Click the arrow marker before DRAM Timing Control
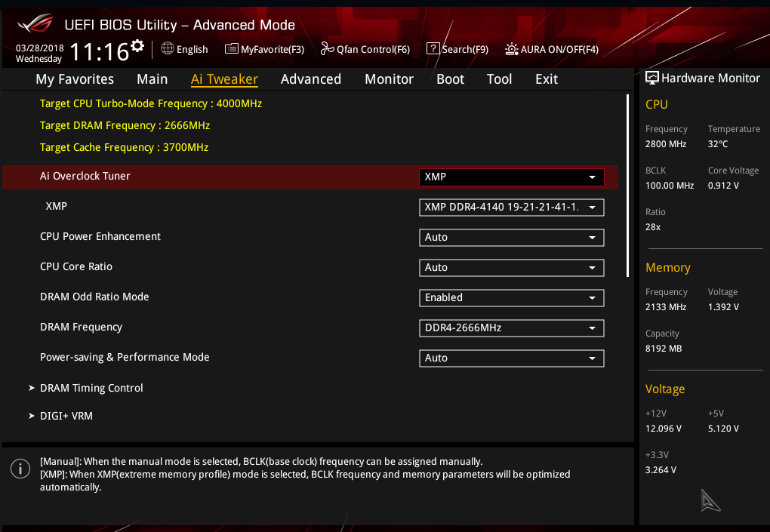 32,388
